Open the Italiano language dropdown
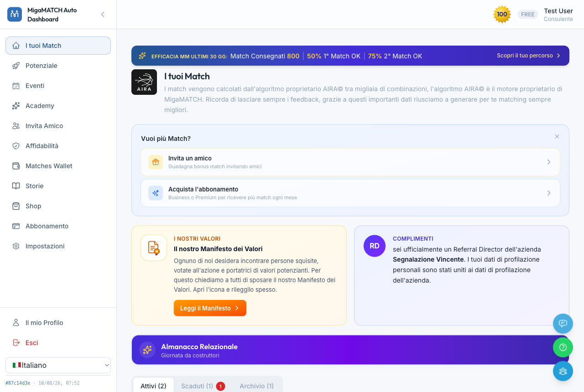The height and width of the screenshot is (392, 584). point(58,365)
